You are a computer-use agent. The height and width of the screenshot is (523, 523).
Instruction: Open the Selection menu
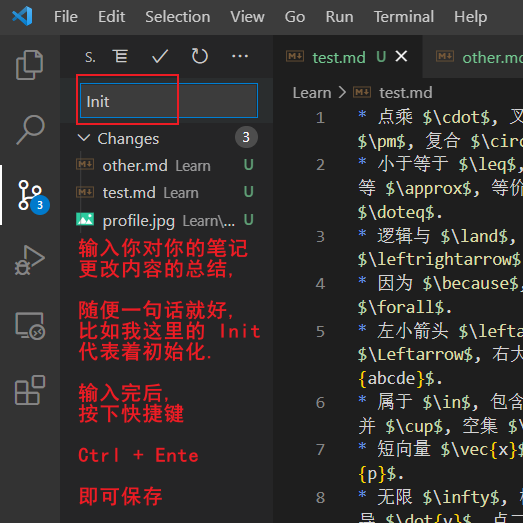tap(177, 17)
